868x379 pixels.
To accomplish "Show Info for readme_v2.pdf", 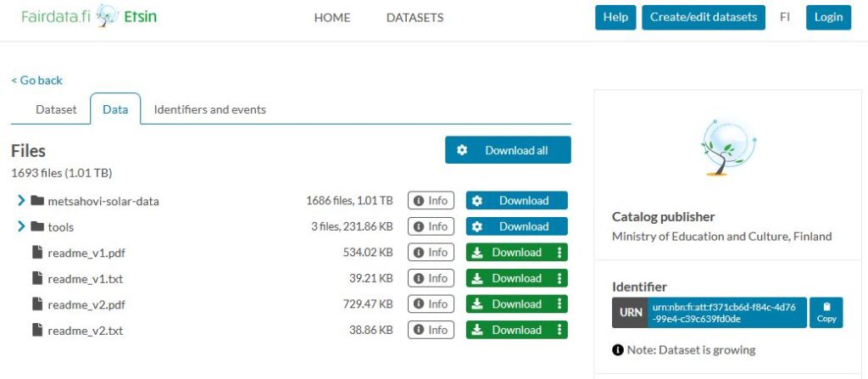I will 431,304.
